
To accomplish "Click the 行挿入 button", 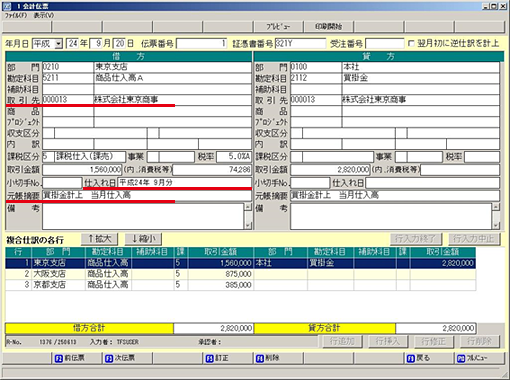I will point(388,341).
